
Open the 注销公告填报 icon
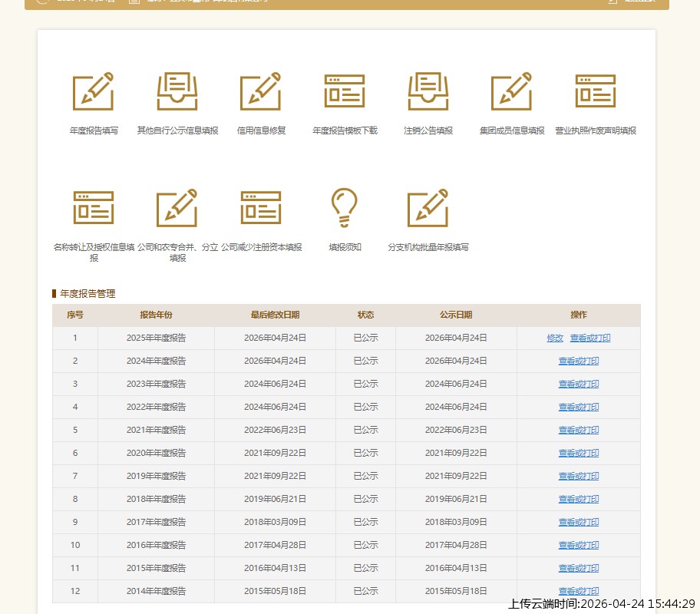coord(428,91)
